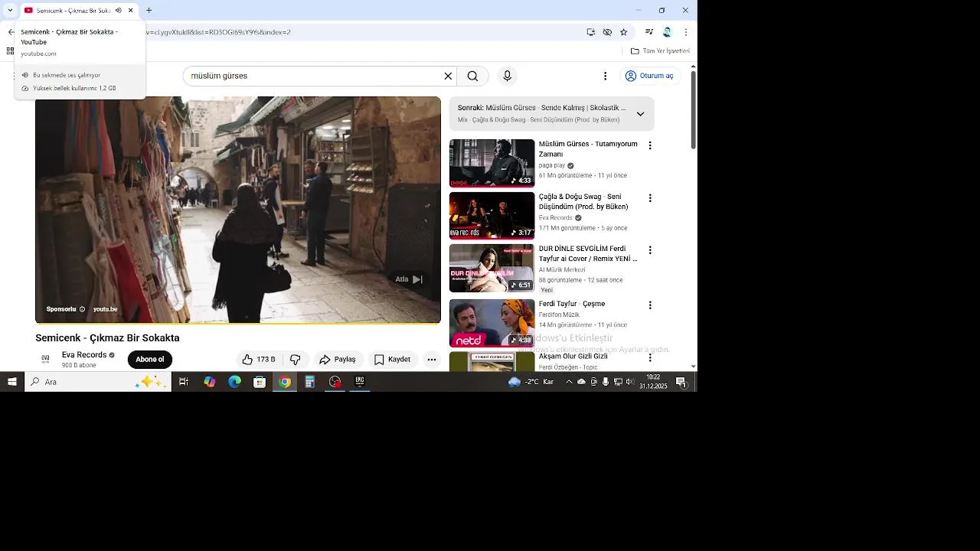Open options for DUR DİNLE SEVGİLİM video
The height and width of the screenshot is (551, 980).
click(650, 249)
